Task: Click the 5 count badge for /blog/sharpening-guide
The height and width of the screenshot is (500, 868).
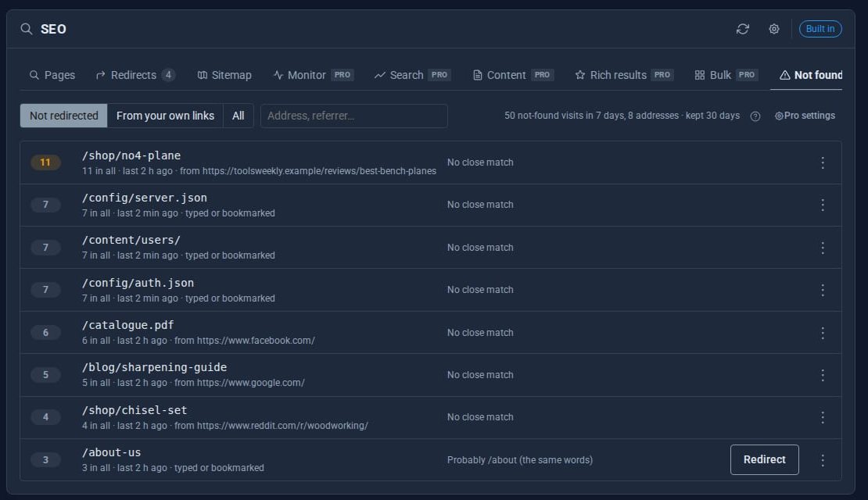Action: pyautogui.click(x=45, y=375)
